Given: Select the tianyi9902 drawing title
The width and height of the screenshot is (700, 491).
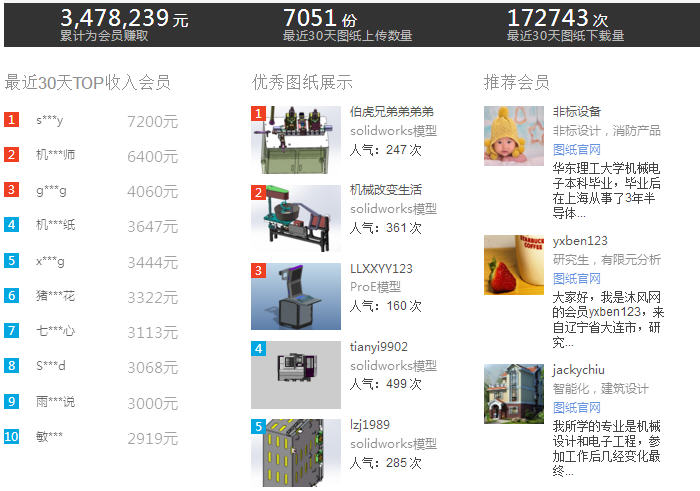Looking at the screenshot, I should pos(379,347).
